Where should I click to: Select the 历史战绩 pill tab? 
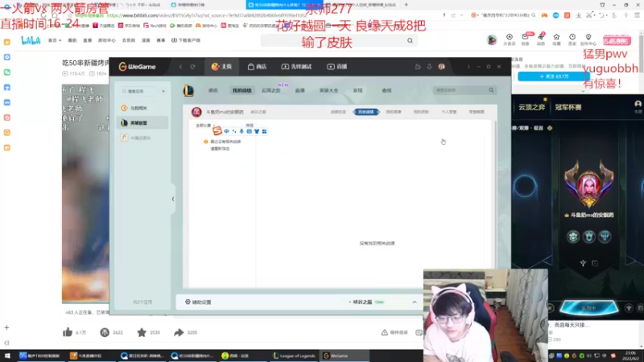click(x=366, y=112)
